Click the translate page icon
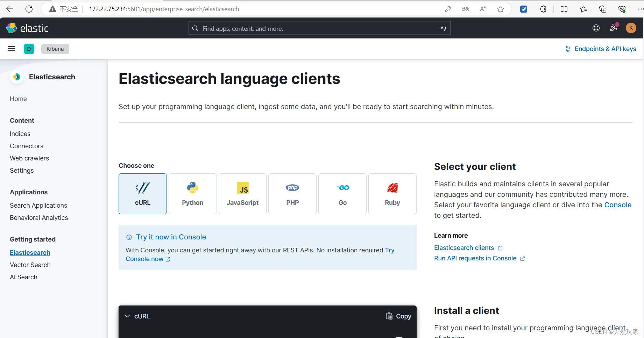 coord(465,9)
